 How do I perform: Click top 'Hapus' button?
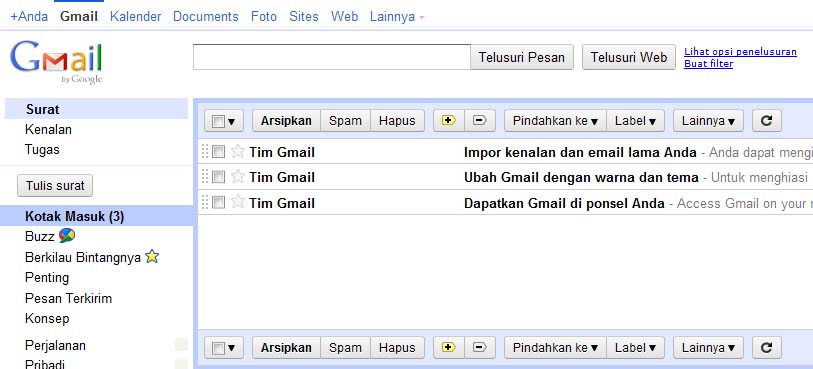[397, 121]
